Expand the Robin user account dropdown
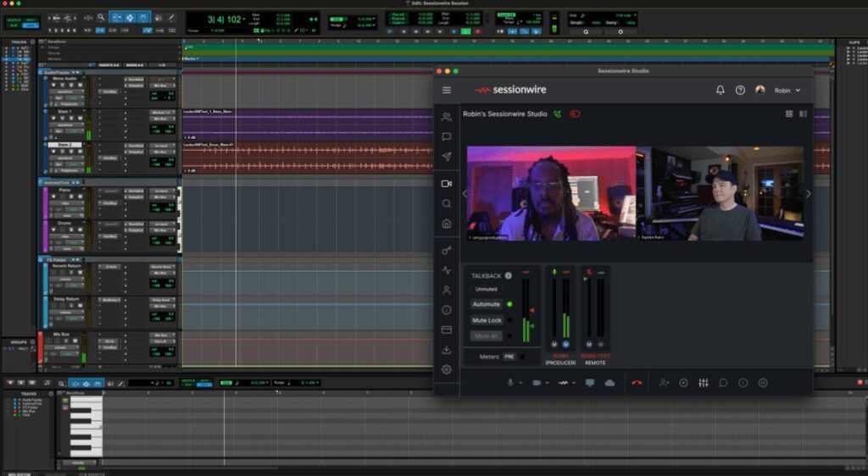The height and width of the screenshot is (476, 868). click(798, 90)
